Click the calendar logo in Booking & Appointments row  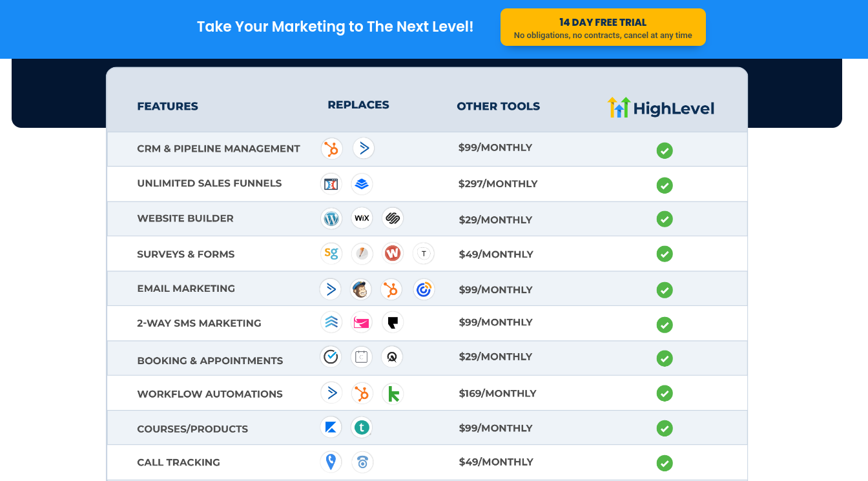tap(362, 356)
